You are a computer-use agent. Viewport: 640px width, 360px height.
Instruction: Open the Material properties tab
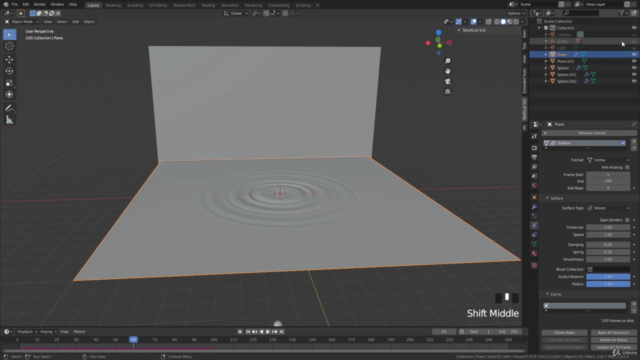click(534, 253)
